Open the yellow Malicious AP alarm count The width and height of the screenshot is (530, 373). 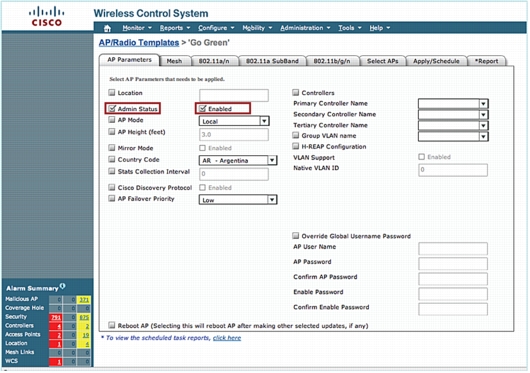84,300
